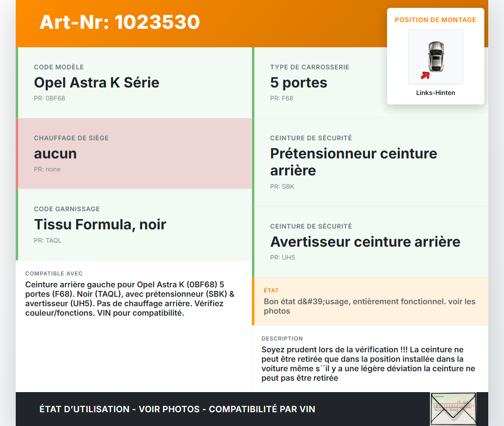Click the "CODE GARNISSAGE" label
Viewport: 504px width, 426px height.
point(67,209)
